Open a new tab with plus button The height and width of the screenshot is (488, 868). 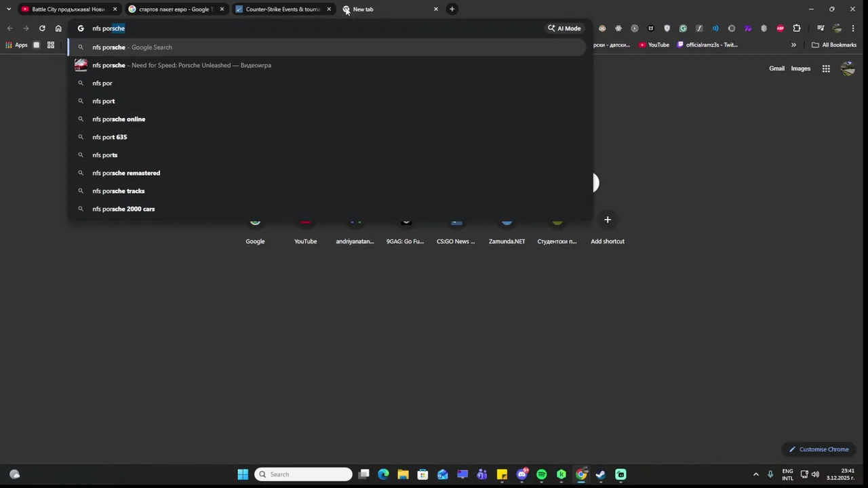pyautogui.click(x=452, y=9)
